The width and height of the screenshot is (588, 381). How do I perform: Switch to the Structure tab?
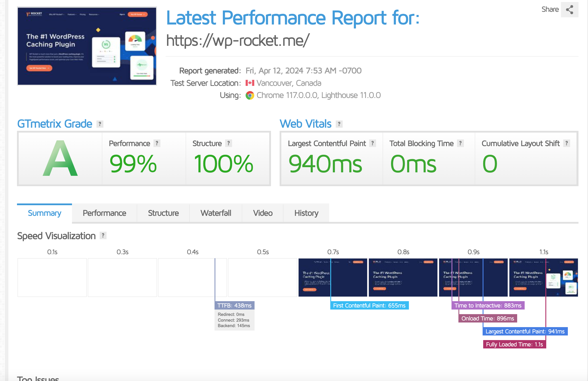click(163, 213)
